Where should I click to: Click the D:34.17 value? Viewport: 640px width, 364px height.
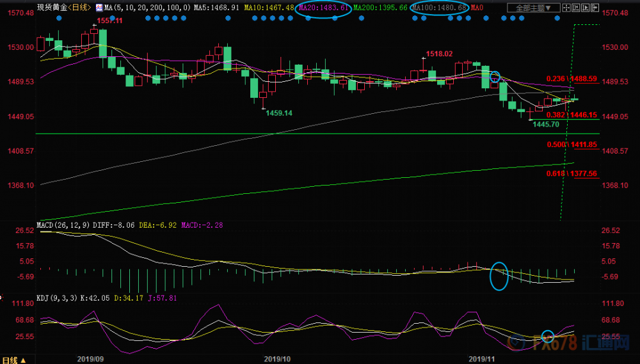tap(130, 298)
